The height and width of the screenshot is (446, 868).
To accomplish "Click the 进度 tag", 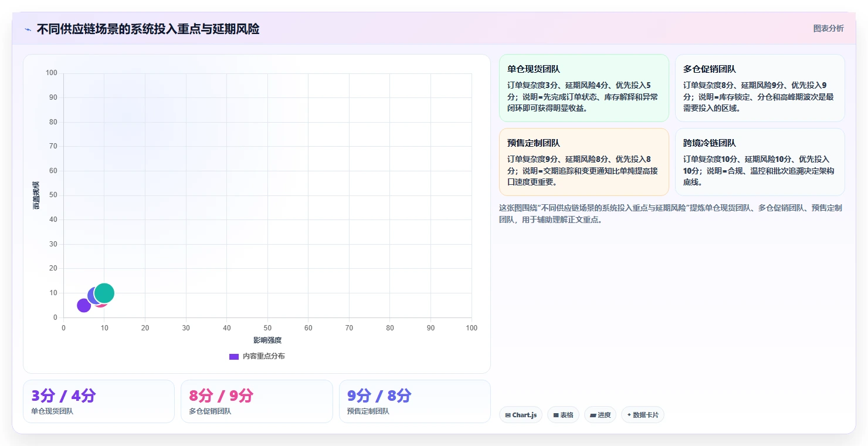I will [600, 415].
